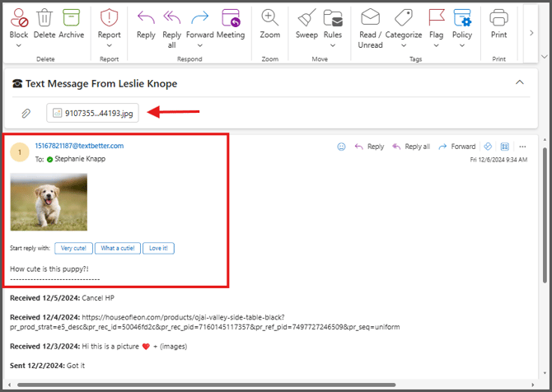This screenshot has width=552, height=392.
Task: Click the paperclip attachment icon
Action: (26, 113)
